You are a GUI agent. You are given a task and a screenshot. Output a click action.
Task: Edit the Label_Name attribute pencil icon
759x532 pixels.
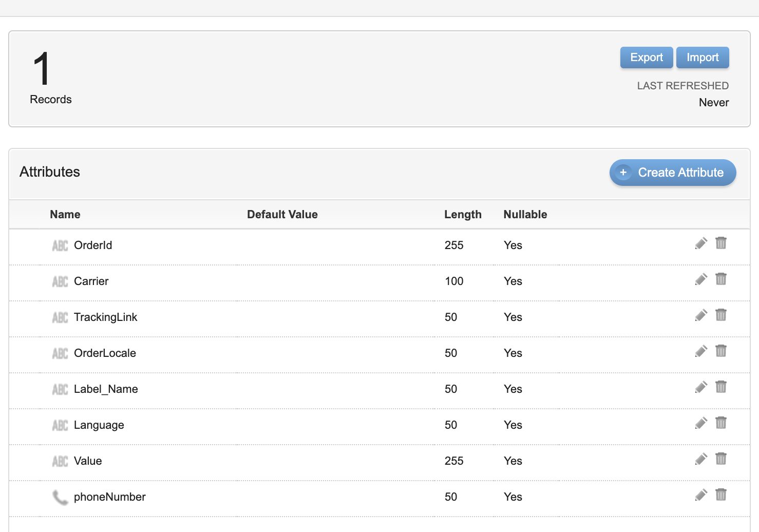tap(701, 387)
